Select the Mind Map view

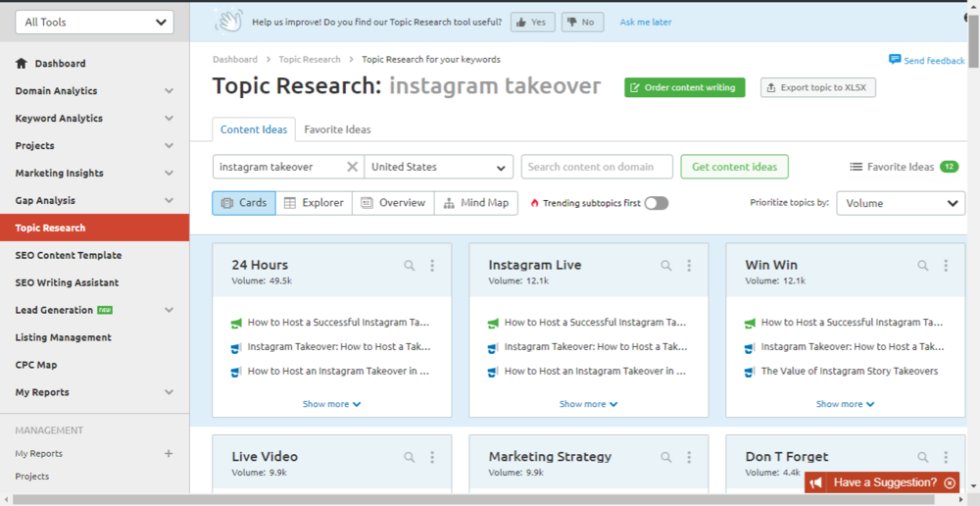476,203
